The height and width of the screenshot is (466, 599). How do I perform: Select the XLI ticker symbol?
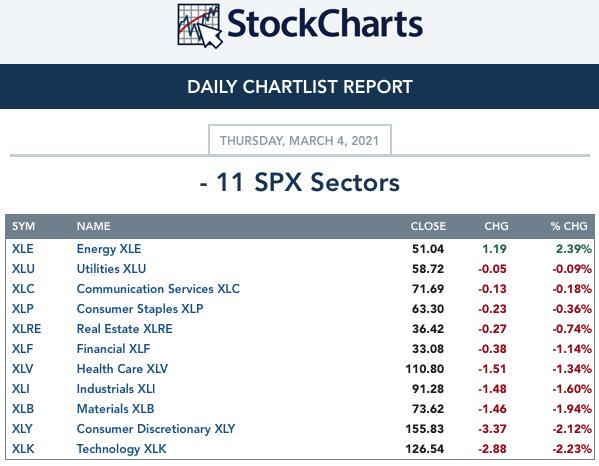click(21, 389)
